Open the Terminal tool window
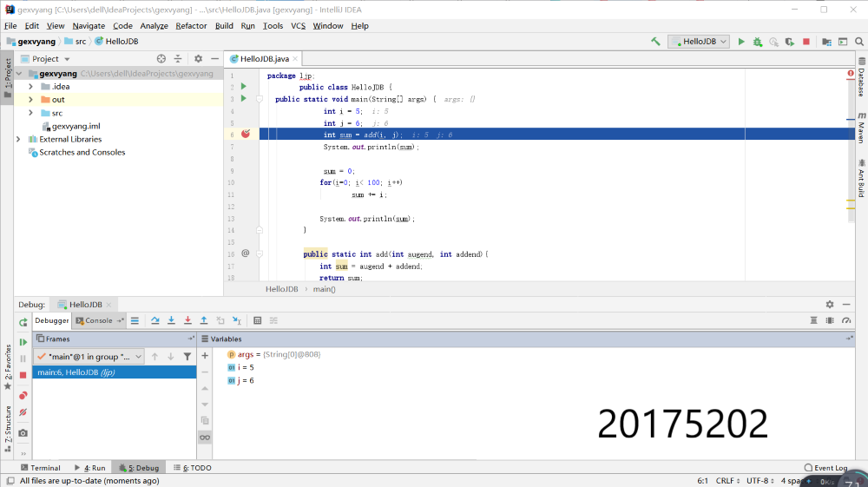The image size is (868, 487). (41, 468)
